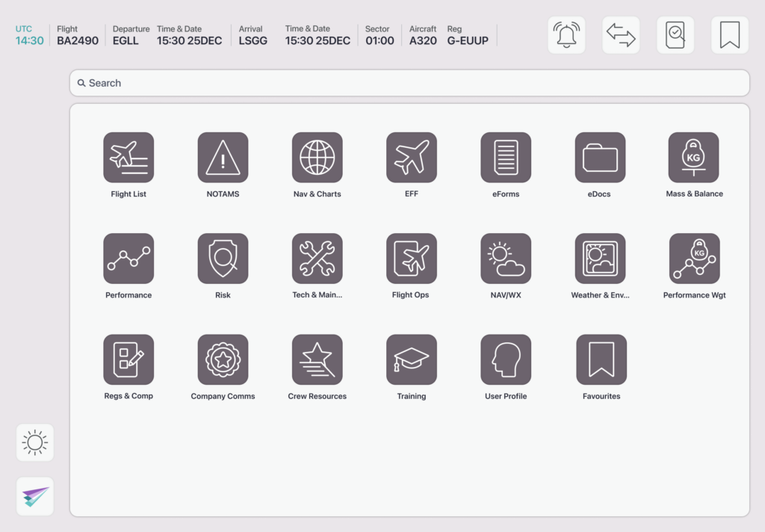
Task: Open the EFF airplane icon
Action: [x=411, y=158]
